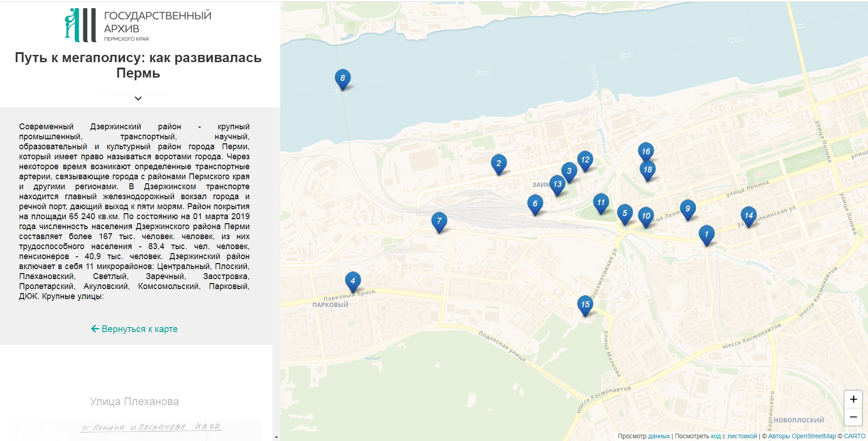The height and width of the screenshot is (441, 868).
Task: Open map marker number 11
Action: [x=600, y=202]
